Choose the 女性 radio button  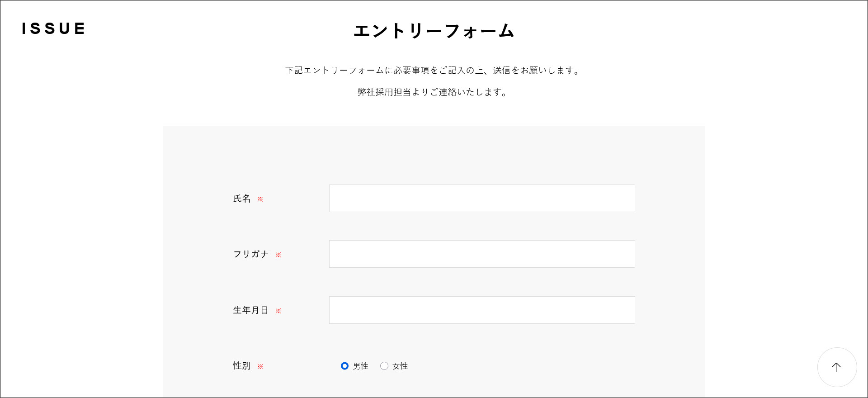tap(384, 366)
